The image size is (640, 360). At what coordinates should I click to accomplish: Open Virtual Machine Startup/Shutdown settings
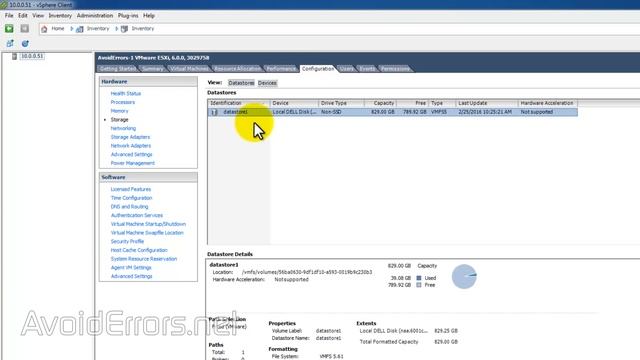[x=148, y=224]
